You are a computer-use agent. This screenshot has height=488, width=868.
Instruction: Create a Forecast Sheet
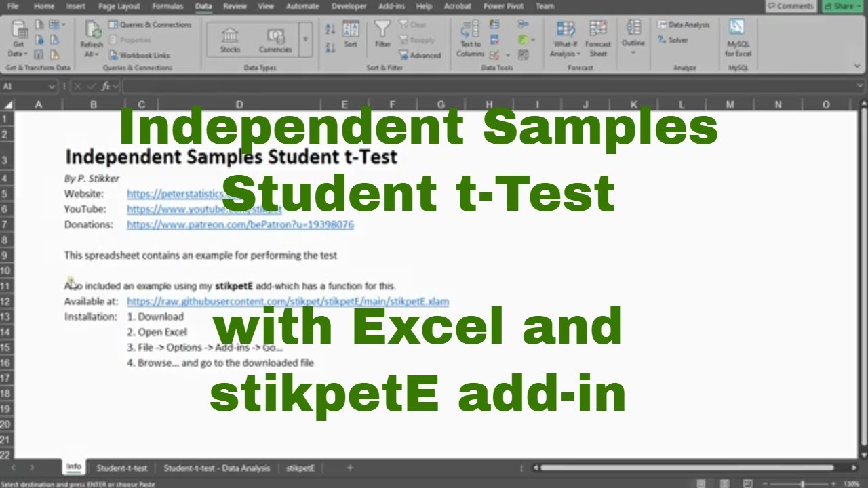[598, 39]
